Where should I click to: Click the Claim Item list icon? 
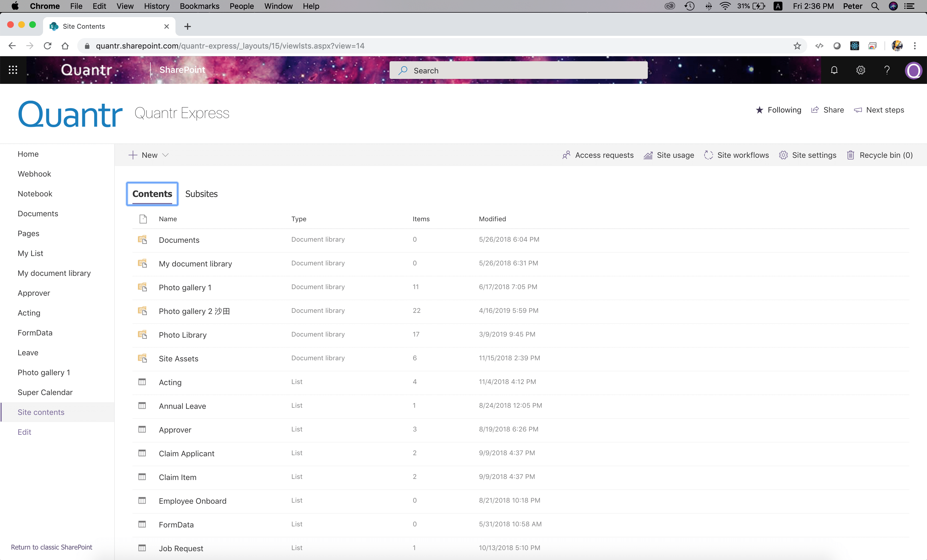142,476
